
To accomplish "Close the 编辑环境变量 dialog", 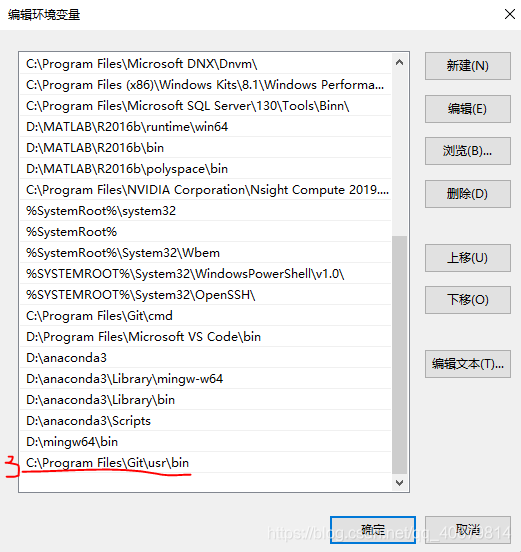I will (509, 14).
